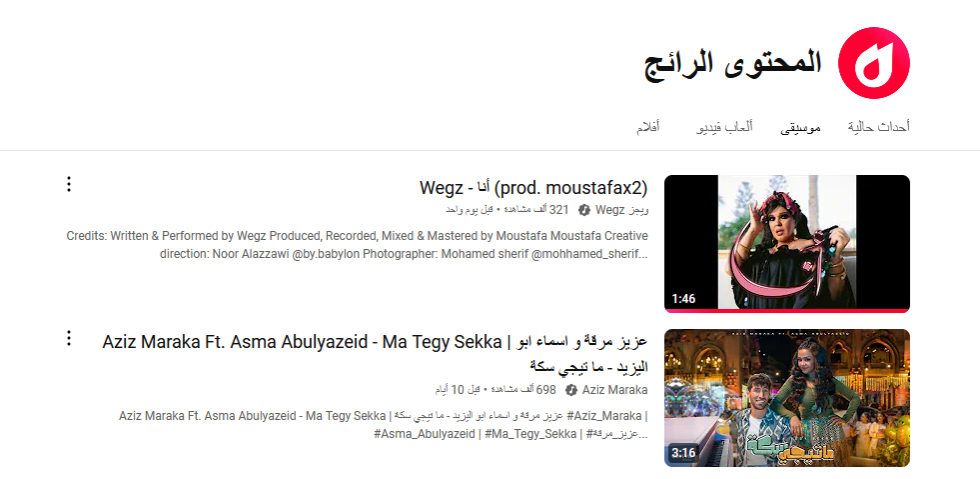Screen dimensions: 980x479
Task: Visit the Aziz Maraka channel link
Action: click(x=614, y=390)
